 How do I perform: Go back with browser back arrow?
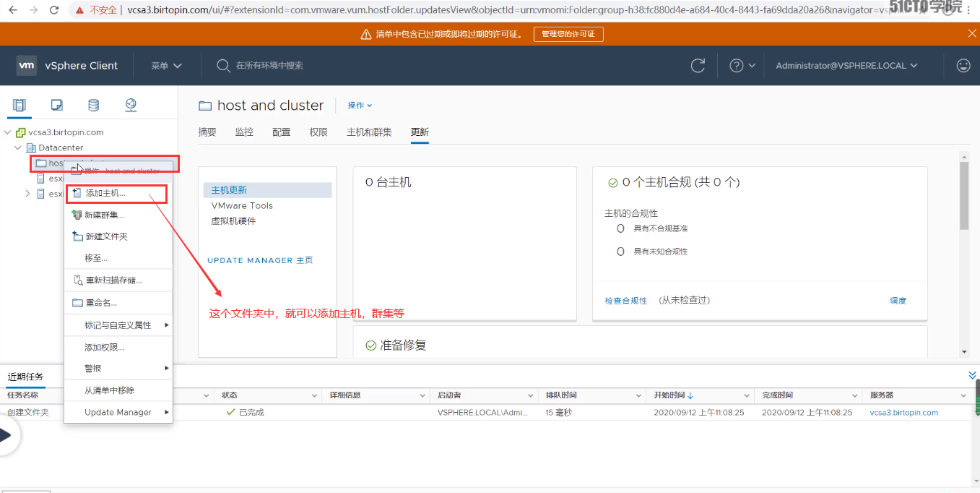pos(12,10)
